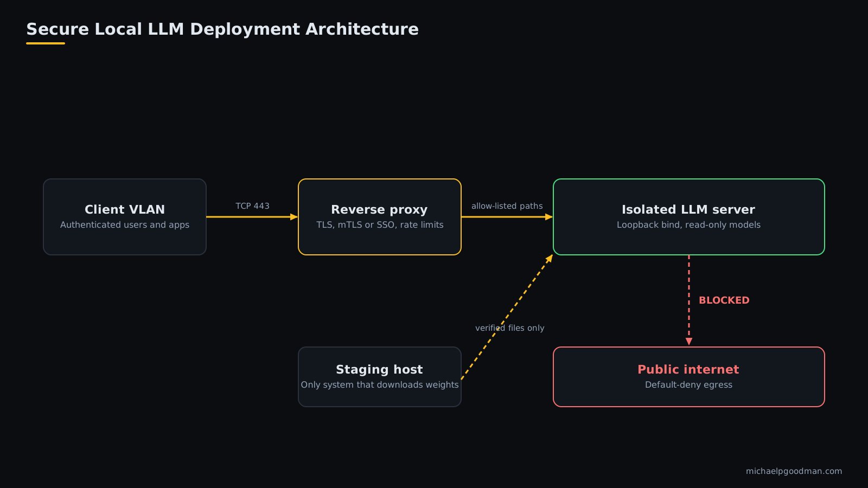The width and height of the screenshot is (868, 488).
Task: Click the 'allow-listed paths' label
Action: pyautogui.click(x=507, y=206)
